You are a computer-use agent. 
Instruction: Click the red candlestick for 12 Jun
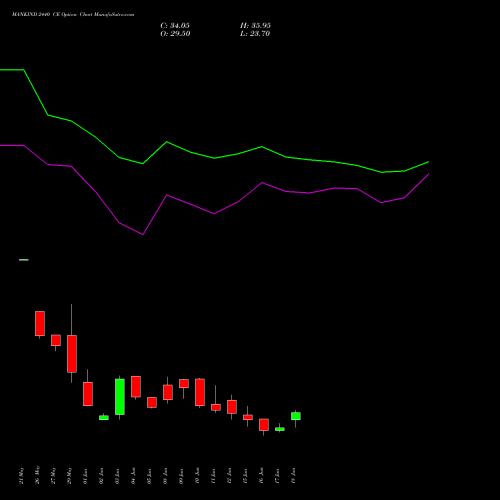pyautogui.click(x=232, y=407)
